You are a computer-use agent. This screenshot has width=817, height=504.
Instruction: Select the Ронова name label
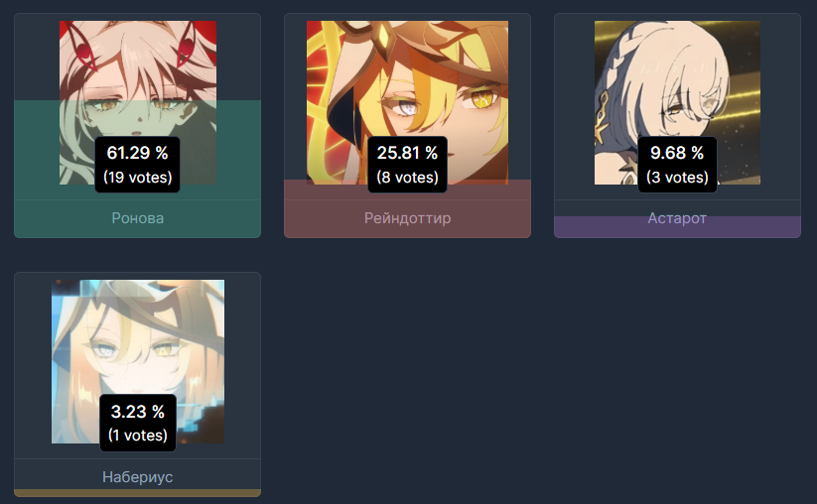pos(138,218)
